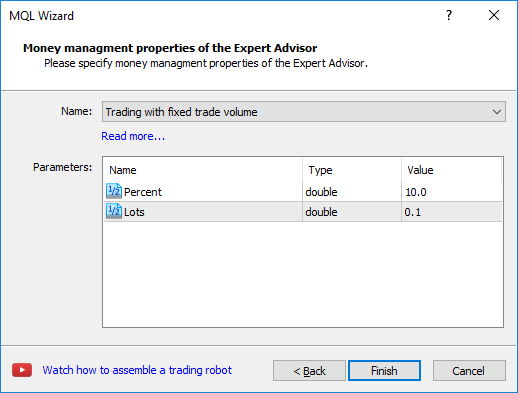The image size is (518, 393).
Task: Click the red YouTube play icon
Action: [22, 370]
